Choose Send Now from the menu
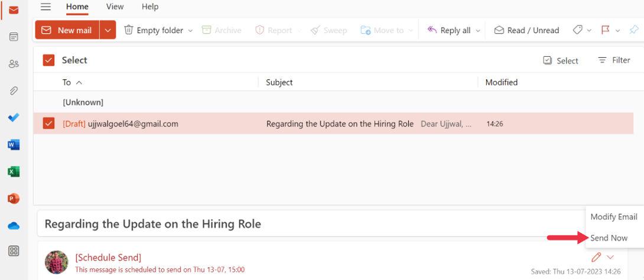Screen dimensions: 644x280 click(609, 238)
